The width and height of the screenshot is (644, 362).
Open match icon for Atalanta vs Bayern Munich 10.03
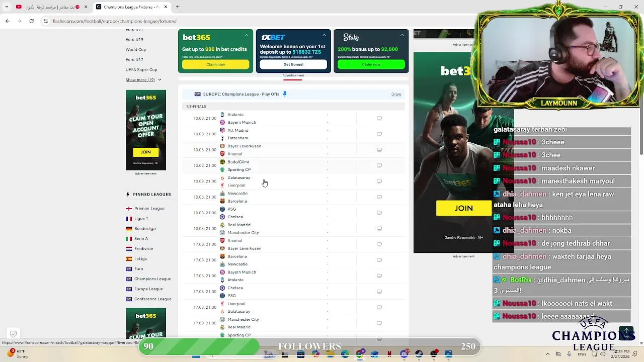(379, 119)
